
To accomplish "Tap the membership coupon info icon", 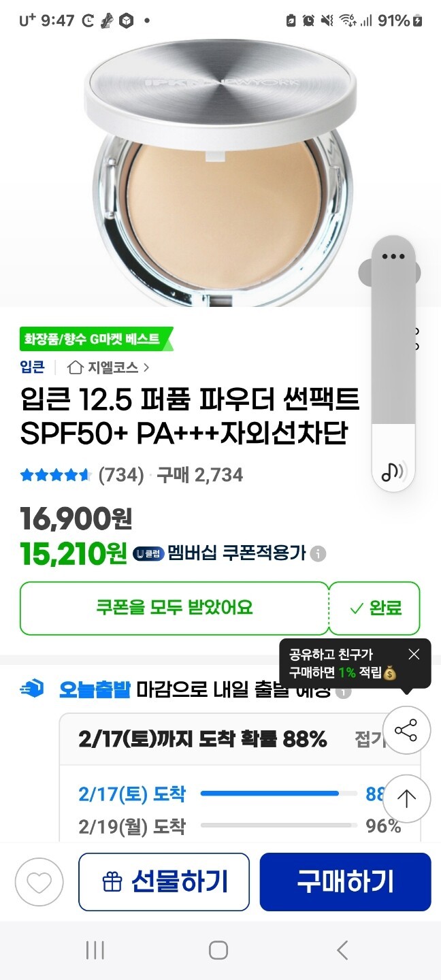I will coord(318,553).
